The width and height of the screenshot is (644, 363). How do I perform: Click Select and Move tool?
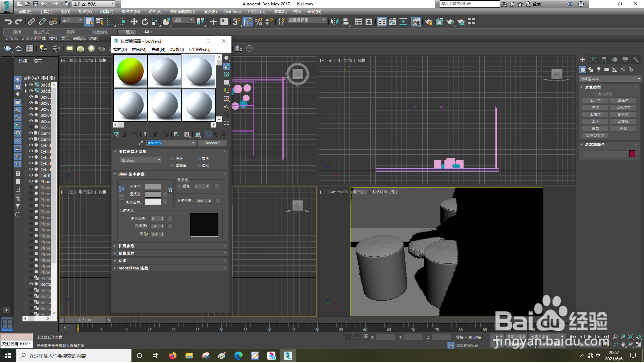134,22
